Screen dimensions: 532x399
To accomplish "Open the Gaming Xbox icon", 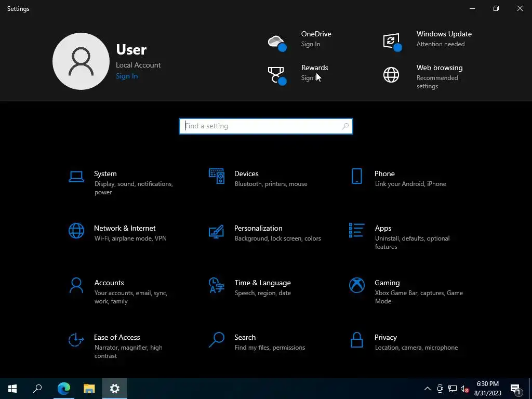I will [356, 285].
